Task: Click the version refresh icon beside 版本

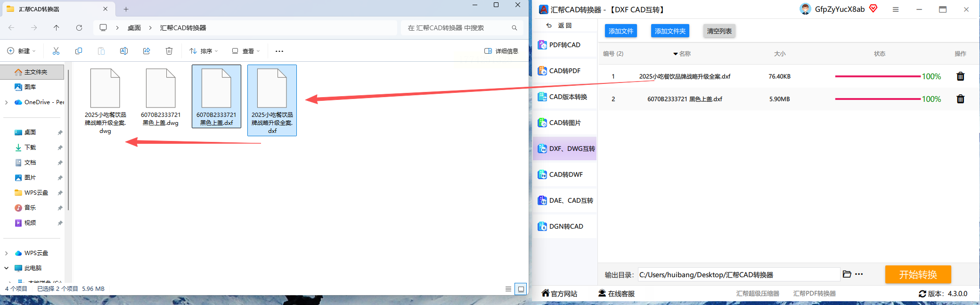Action: point(923,294)
